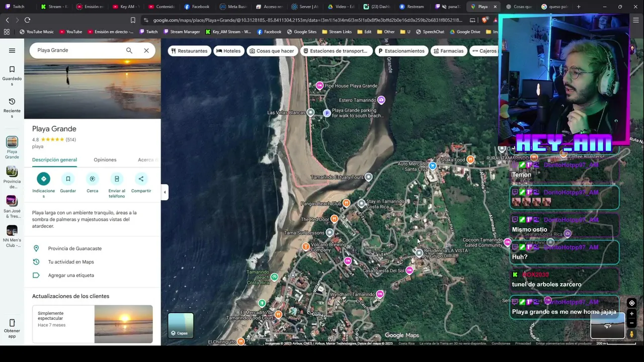Click Agregar una etiqueta
Image resolution: width=644 pixels, height=362 pixels.
[93, 276]
